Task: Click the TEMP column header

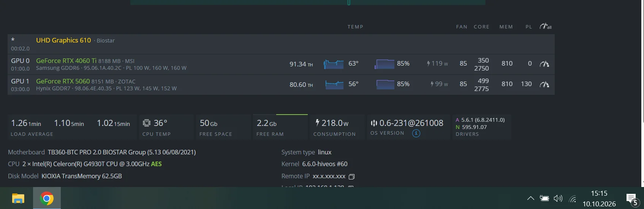Action: pos(355,27)
